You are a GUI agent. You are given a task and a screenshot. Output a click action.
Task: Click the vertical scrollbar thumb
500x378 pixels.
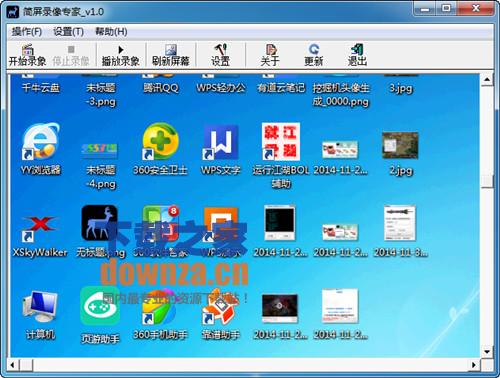click(487, 181)
